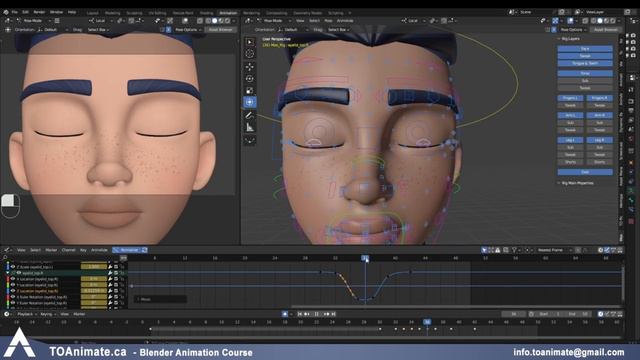
Task: Jump to end frame in timeline
Action: tap(333, 314)
